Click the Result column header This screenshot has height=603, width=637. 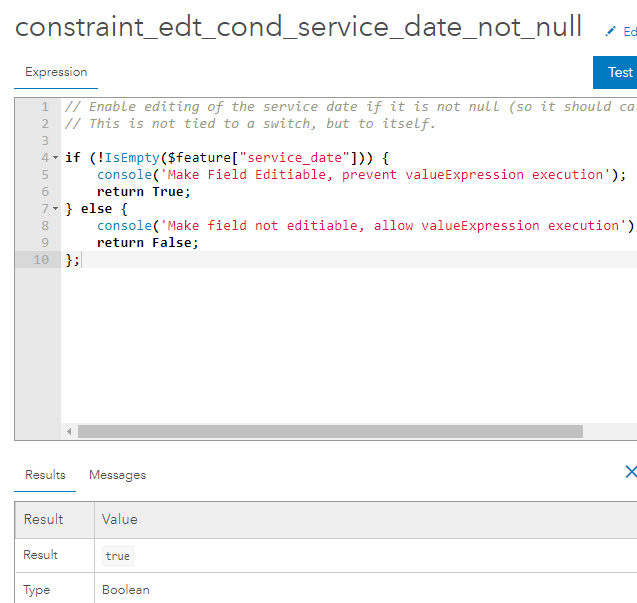click(x=43, y=519)
